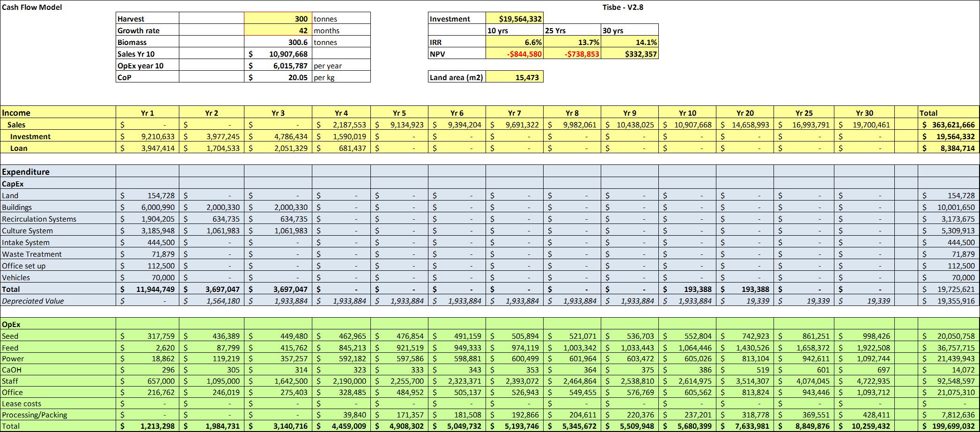The image size is (980, 432).
Task: Select the 30 yrs IRR cell 14.1%
Action: 630,42
